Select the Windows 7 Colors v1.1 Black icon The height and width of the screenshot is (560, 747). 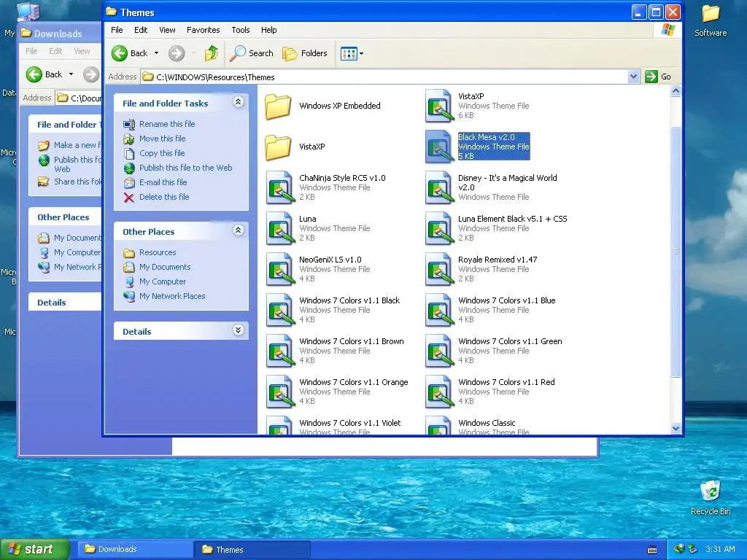point(279,311)
